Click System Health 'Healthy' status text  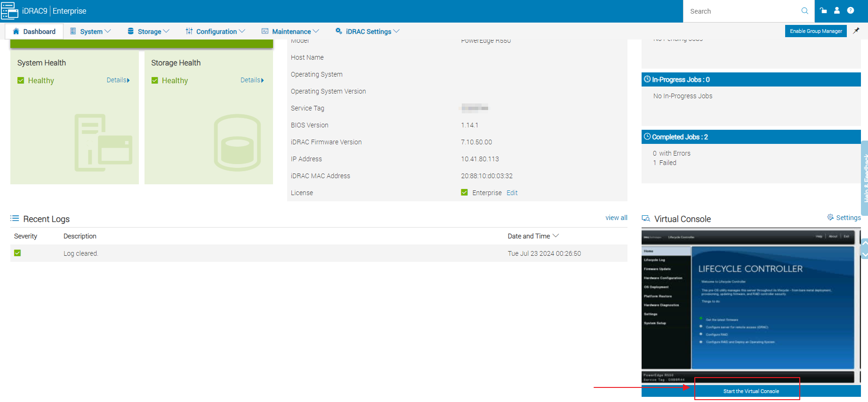click(x=41, y=81)
